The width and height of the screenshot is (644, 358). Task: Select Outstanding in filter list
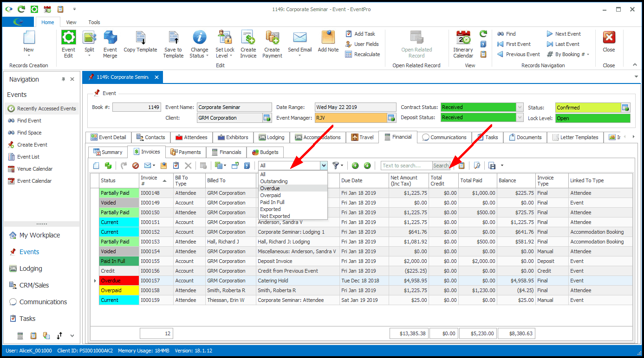tap(293, 181)
